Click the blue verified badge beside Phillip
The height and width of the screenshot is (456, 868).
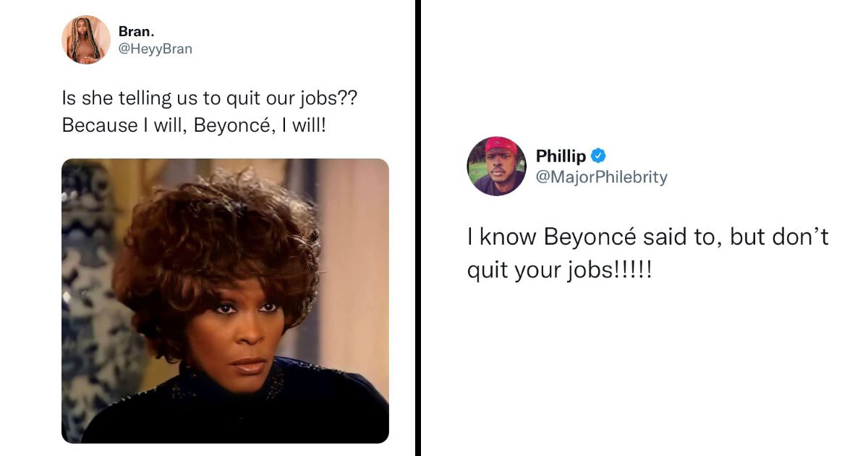tap(598, 156)
